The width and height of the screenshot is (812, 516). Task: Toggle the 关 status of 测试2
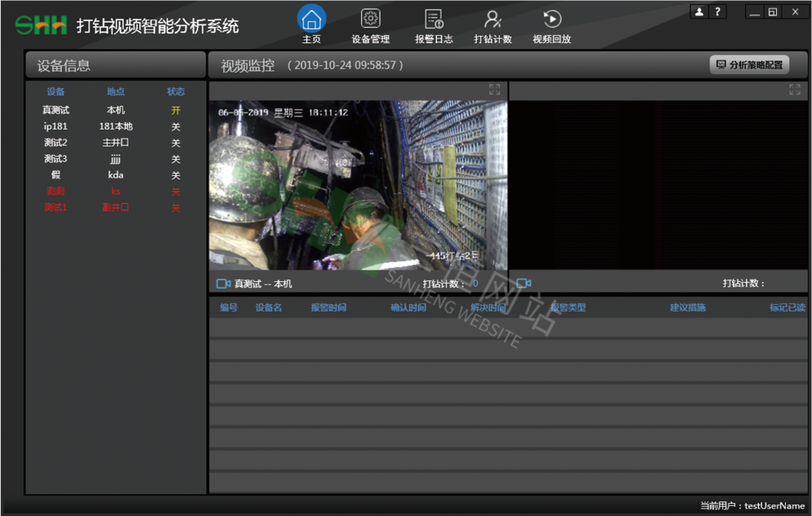[x=175, y=143]
